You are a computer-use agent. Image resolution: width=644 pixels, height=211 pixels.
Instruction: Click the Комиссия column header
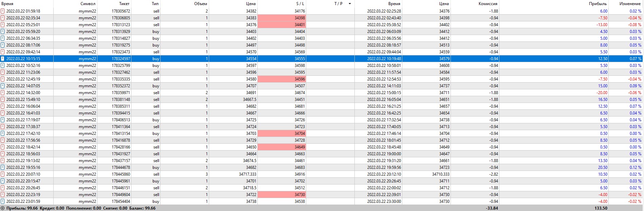[488, 4]
